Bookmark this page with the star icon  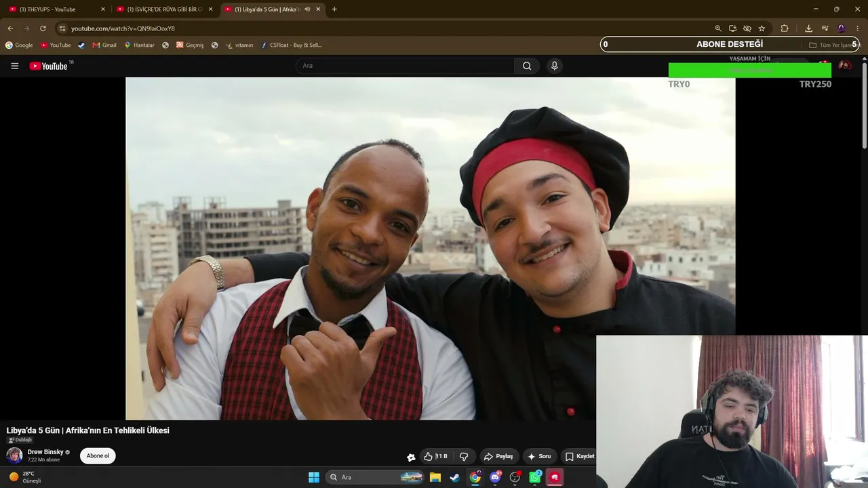point(762,28)
